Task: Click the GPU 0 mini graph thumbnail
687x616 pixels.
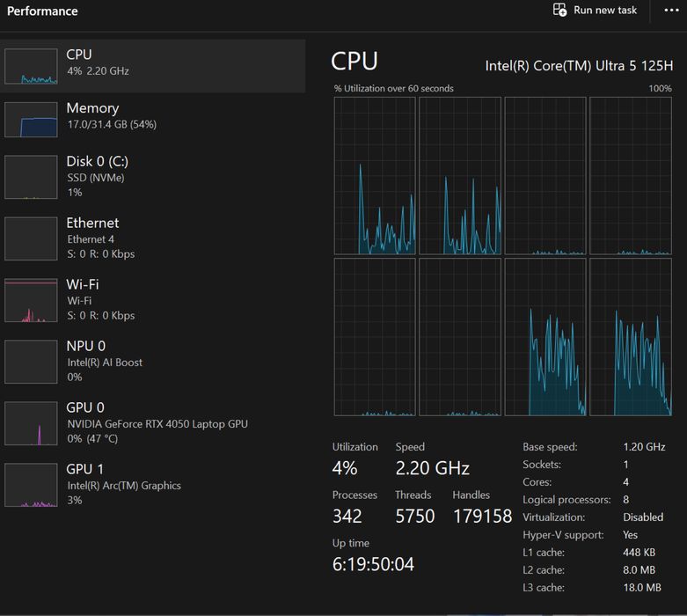Action: [31, 423]
